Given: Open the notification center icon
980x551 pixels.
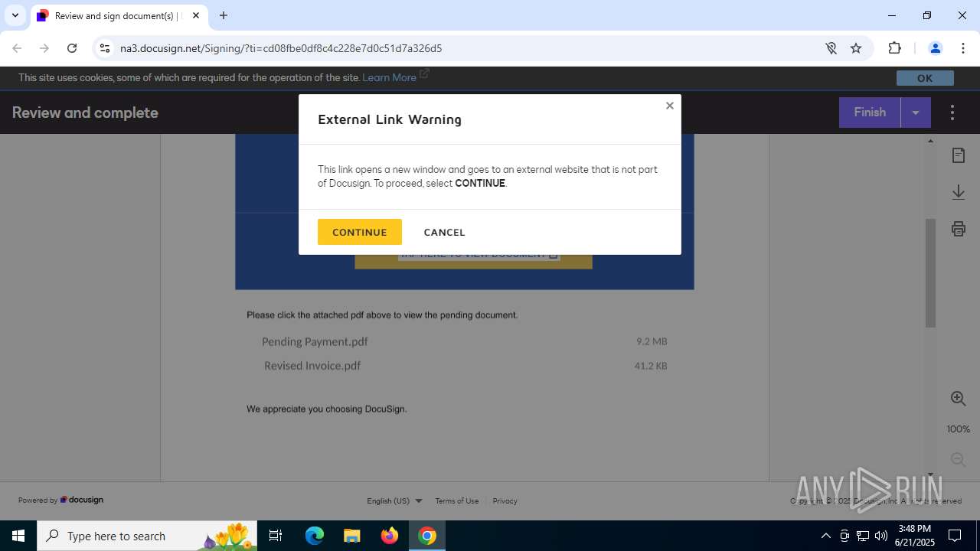Looking at the screenshot, I should (955, 536).
